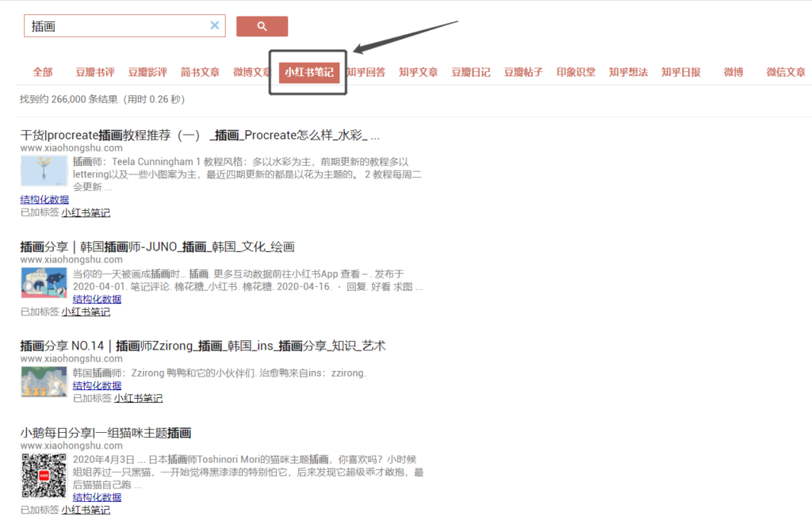Open 结构化数据 link under the 小鹅 result
The width and height of the screenshot is (812, 524).
(97, 497)
